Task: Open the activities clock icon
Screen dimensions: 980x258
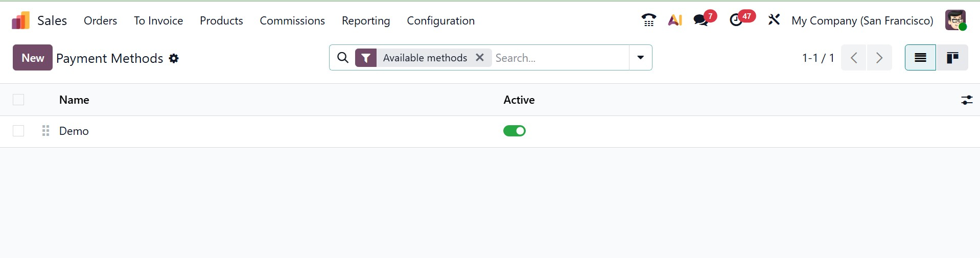Action: tap(736, 20)
